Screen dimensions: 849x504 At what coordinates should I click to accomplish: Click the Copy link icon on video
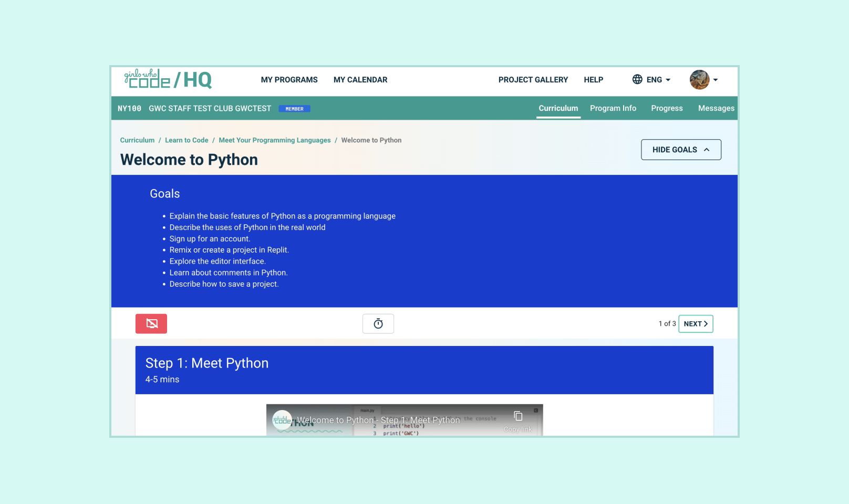(x=518, y=417)
